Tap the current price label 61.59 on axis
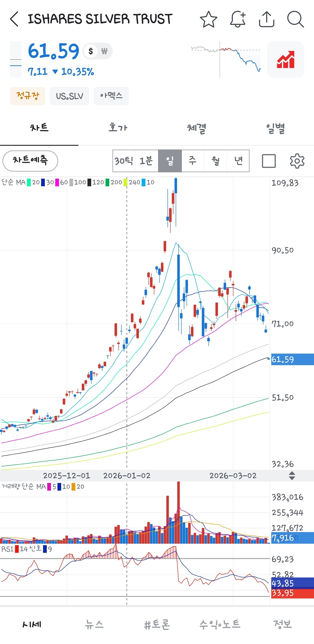314x644 pixels. click(292, 359)
